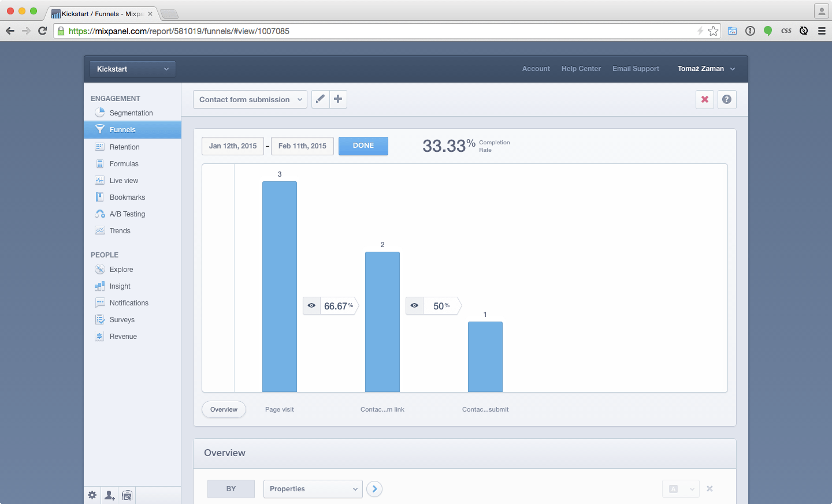Viewport: 832px width, 504px height.
Task: Toggle eye icon beside 66.67% conversion
Action: point(311,305)
